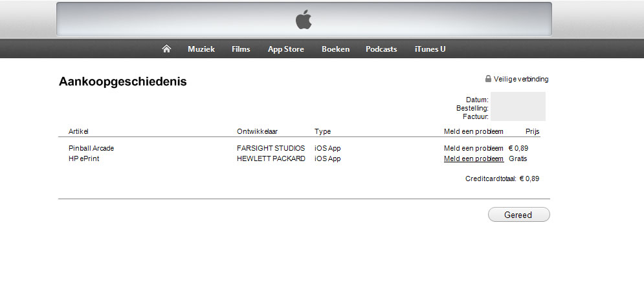
Task: Click the Creditcardtotaal label
Action: 491,179
